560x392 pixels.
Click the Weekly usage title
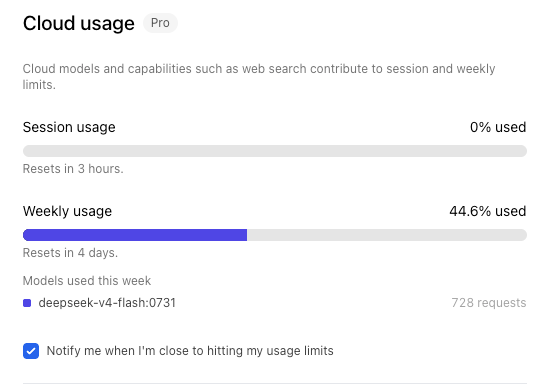[68, 211]
